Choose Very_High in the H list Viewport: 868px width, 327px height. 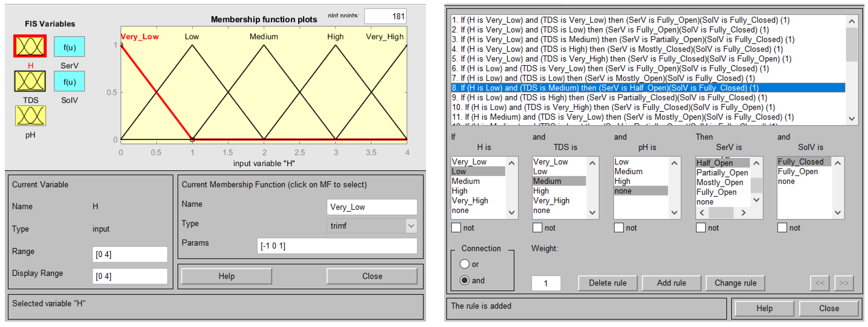[470, 201]
